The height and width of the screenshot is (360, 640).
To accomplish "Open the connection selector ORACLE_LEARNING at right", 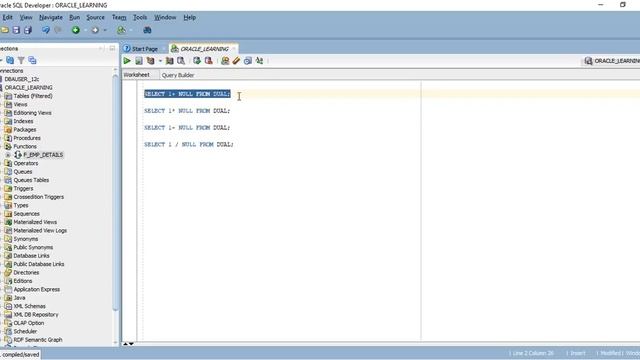I will tap(612, 61).
